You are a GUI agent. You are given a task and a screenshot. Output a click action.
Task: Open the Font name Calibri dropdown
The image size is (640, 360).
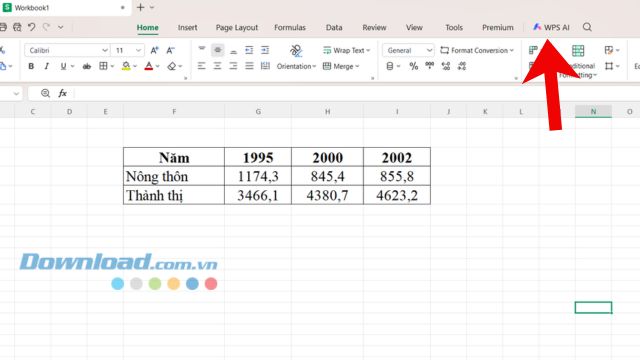pyautogui.click(x=67, y=50)
